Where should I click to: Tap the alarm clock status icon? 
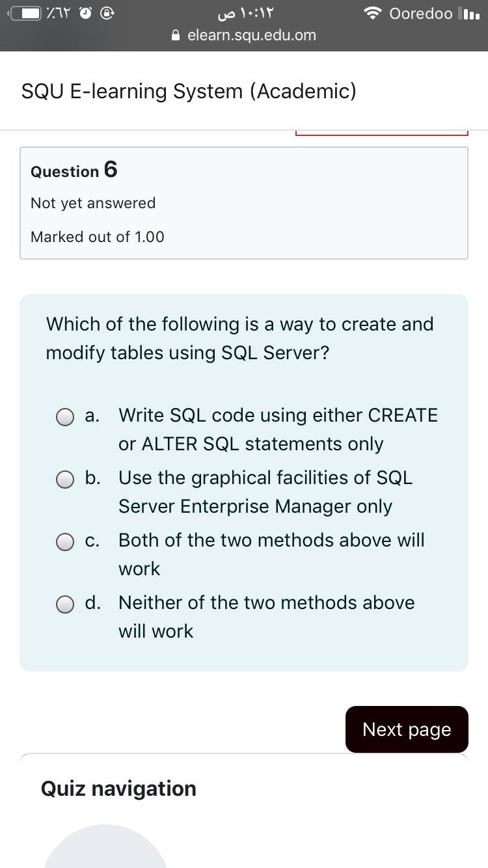pyautogui.click(x=85, y=13)
